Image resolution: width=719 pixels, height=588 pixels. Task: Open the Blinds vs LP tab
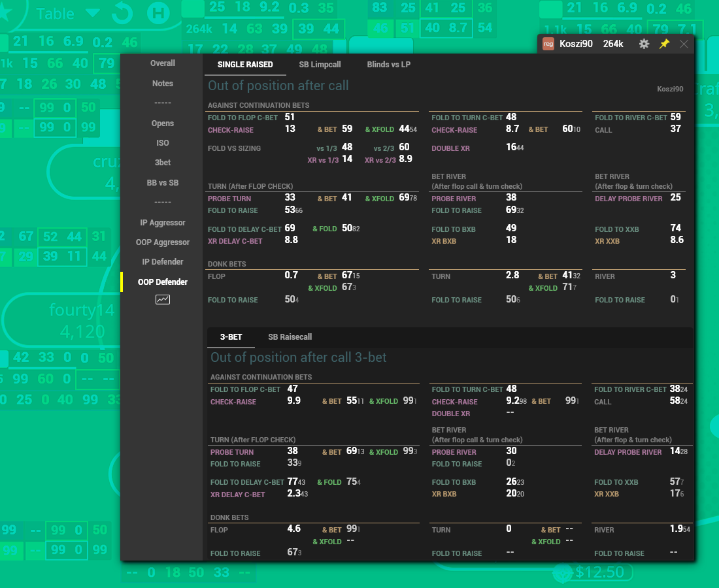[388, 65]
